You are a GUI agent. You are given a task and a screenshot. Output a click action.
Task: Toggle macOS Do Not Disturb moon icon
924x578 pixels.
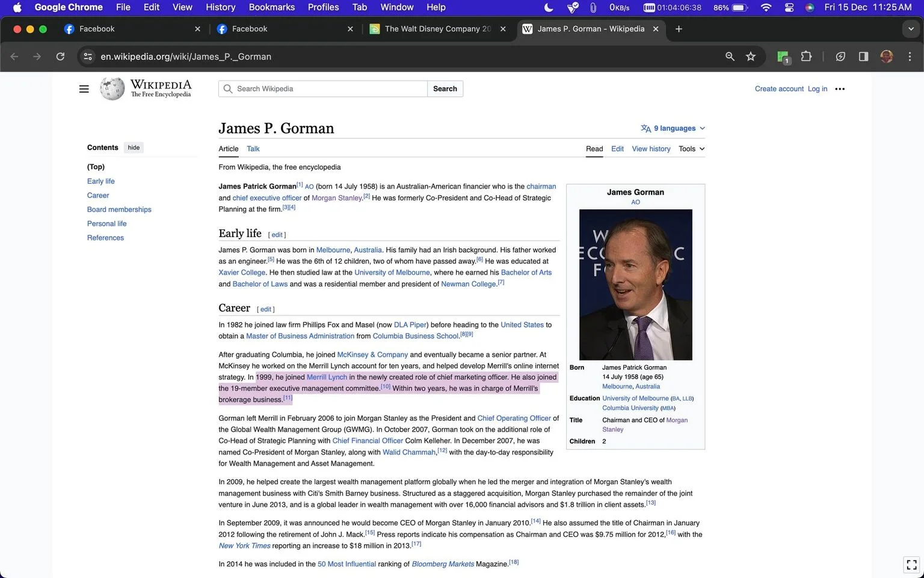[x=549, y=7]
